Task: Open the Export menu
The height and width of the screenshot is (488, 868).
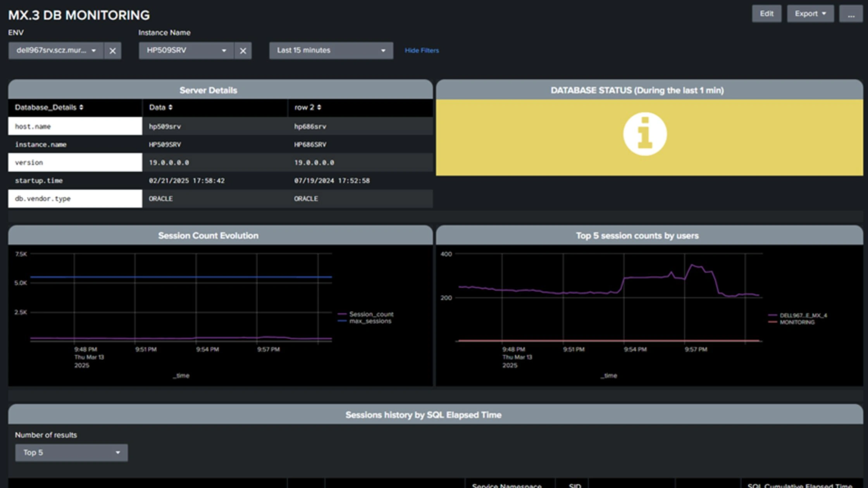Action: click(810, 14)
